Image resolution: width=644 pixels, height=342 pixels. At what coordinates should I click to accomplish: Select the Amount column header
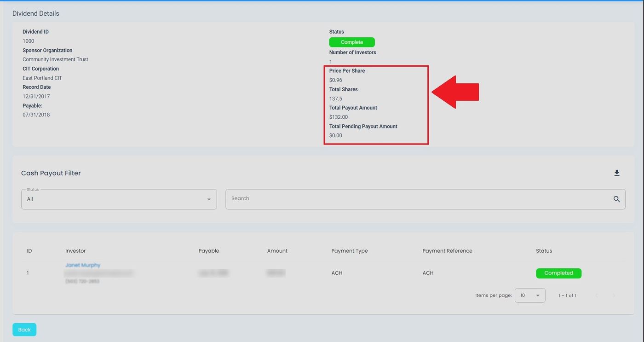coord(277,251)
